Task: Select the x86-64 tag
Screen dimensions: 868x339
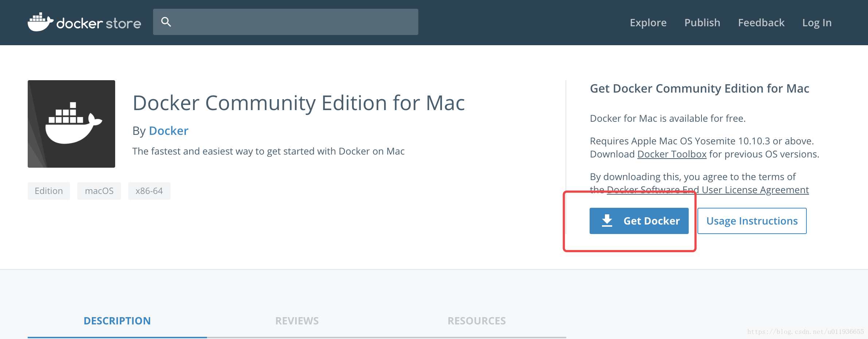Action: [149, 191]
